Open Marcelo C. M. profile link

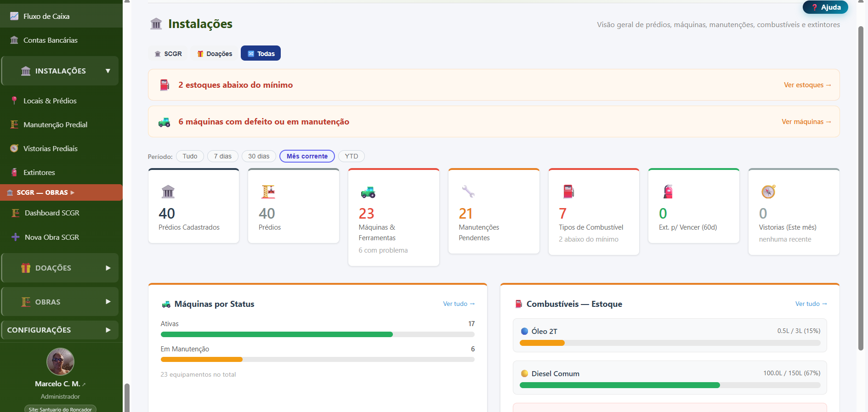coord(60,384)
